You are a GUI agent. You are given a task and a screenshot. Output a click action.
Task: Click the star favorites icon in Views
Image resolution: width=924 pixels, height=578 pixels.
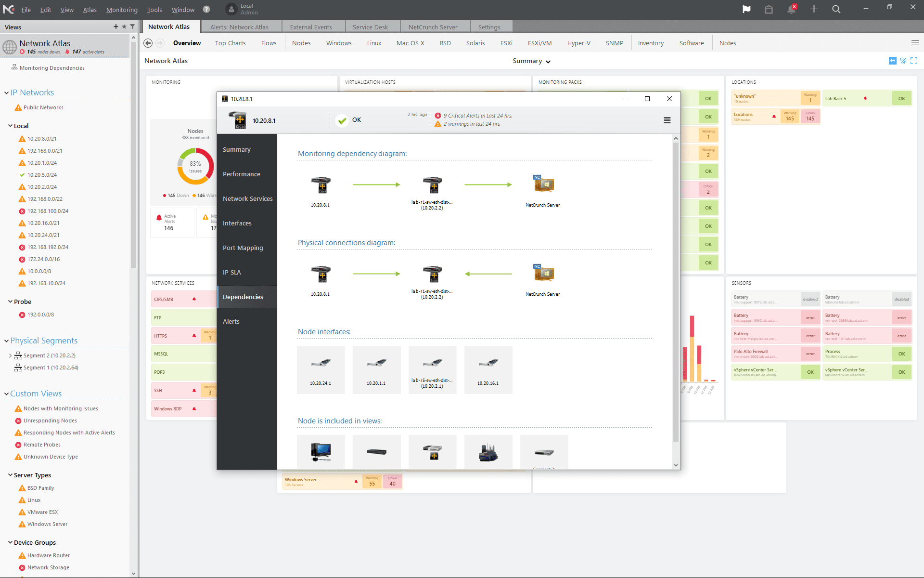coord(124,26)
